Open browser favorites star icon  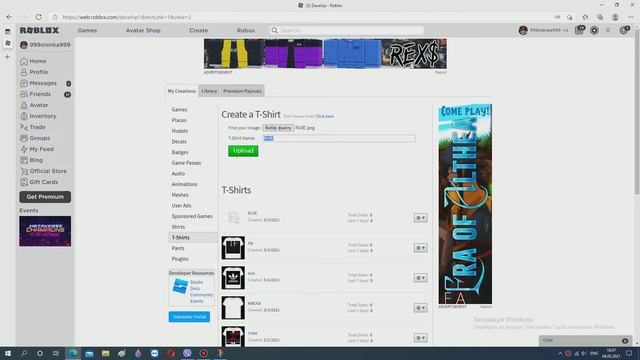(585, 17)
